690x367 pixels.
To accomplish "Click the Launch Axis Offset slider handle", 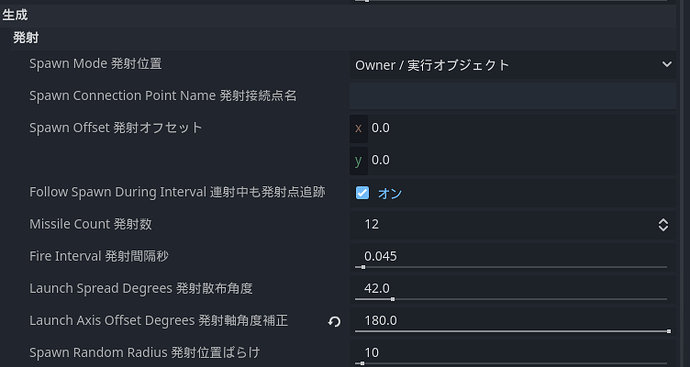I will 669,331.
